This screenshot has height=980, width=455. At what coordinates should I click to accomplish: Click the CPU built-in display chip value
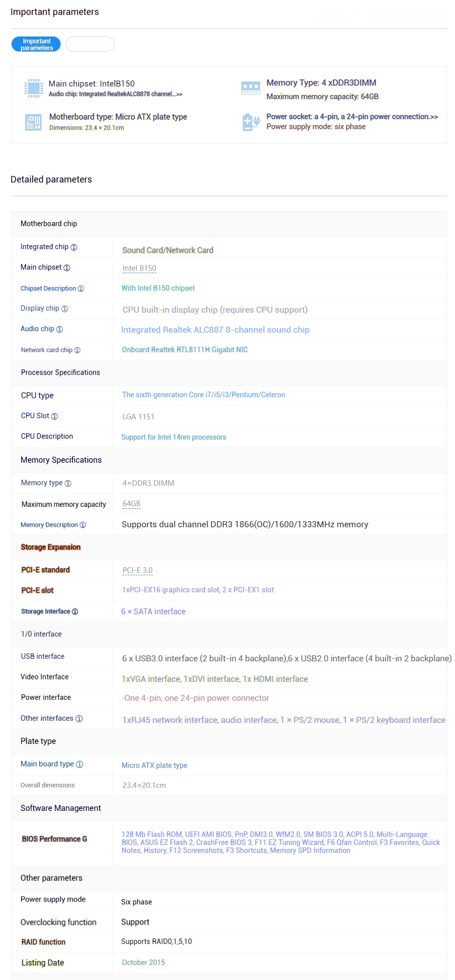tap(215, 310)
